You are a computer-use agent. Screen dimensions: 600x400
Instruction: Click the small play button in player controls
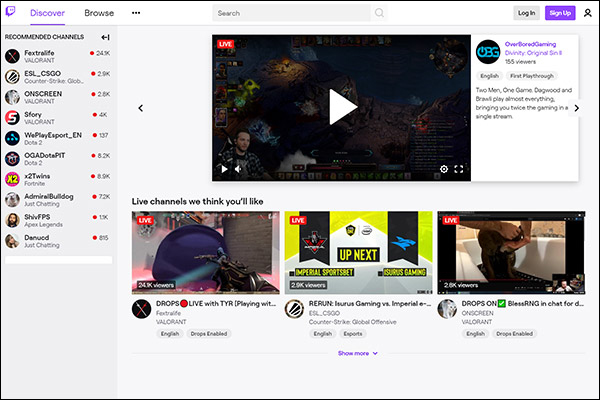click(x=224, y=169)
